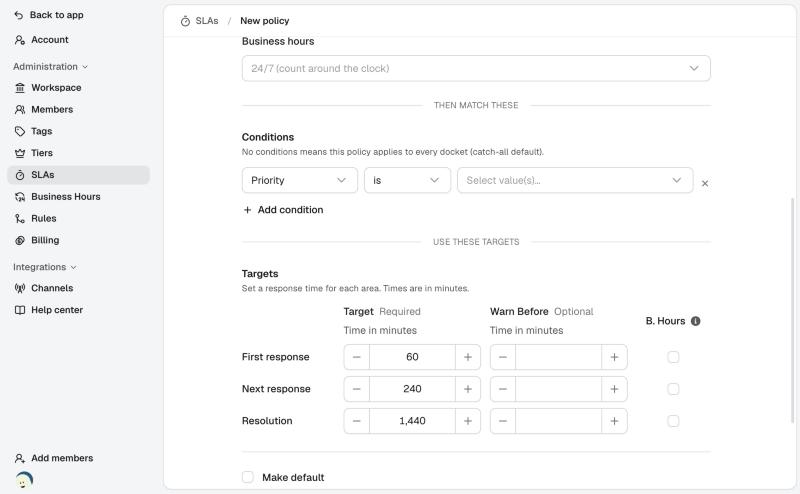
Task: Enable B. Hours for First response
Action: click(x=673, y=357)
